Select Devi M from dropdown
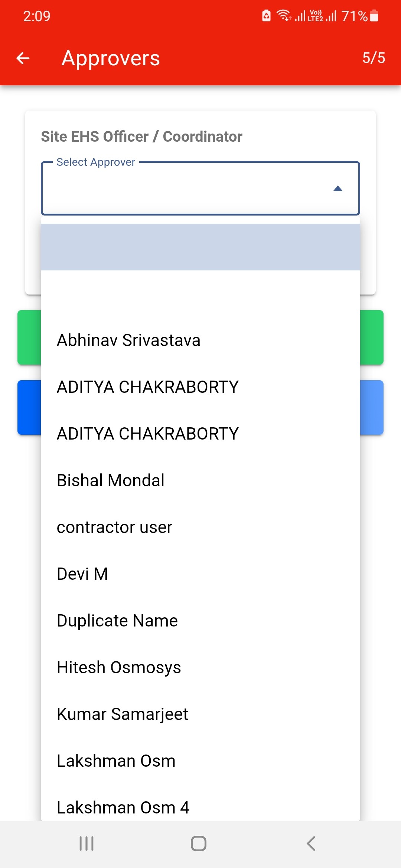Viewport: 401px width, 868px height. tap(82, 574)
